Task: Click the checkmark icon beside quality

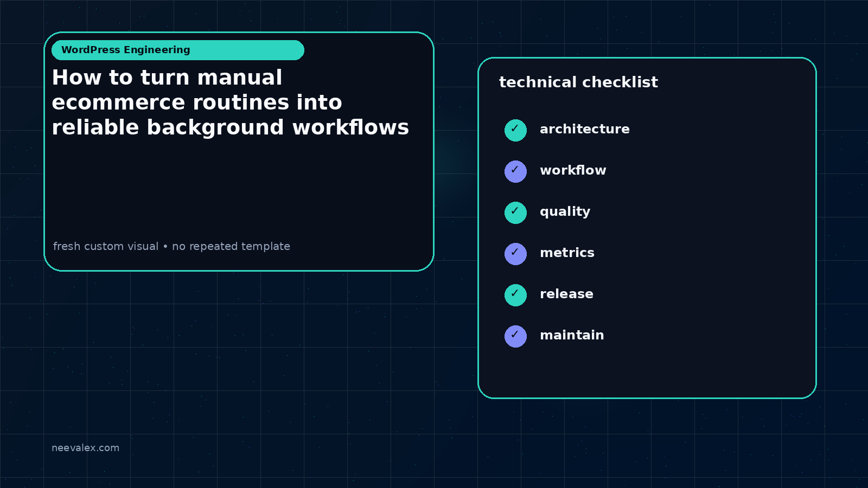Action: coord(515,213)
